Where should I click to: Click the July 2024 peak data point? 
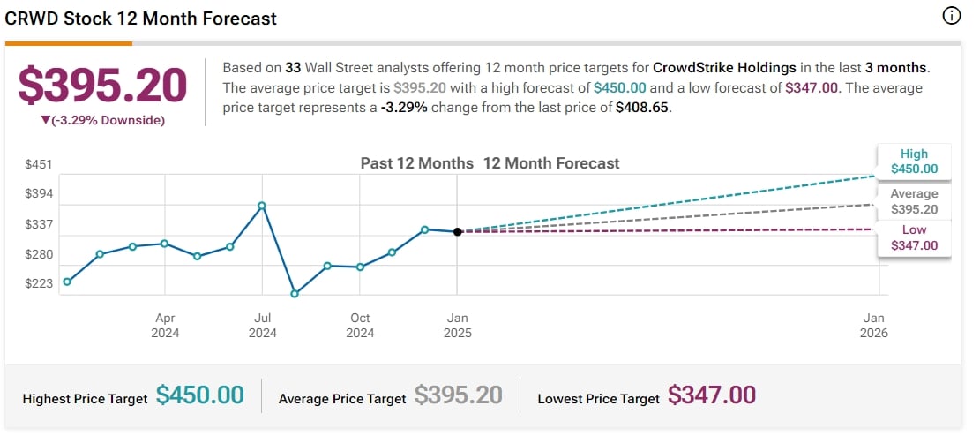pos(262,206)
